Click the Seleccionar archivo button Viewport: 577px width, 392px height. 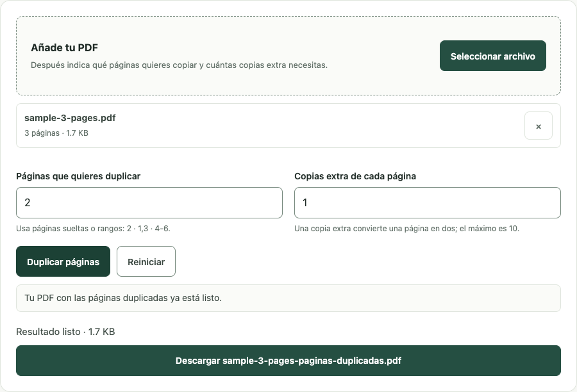[x=493, y=56]
